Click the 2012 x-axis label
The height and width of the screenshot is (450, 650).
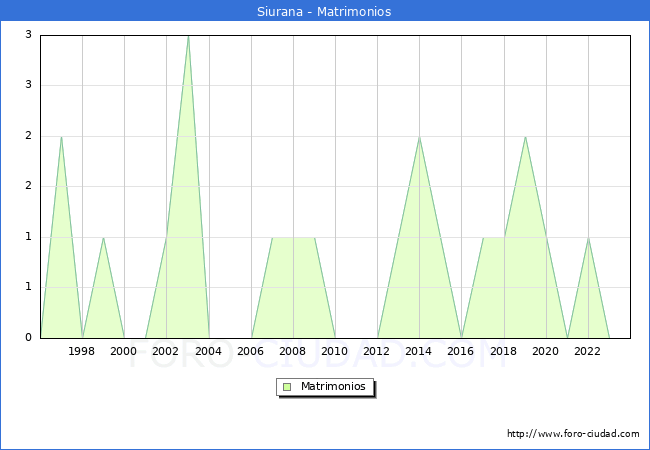[x=377, y=351]
